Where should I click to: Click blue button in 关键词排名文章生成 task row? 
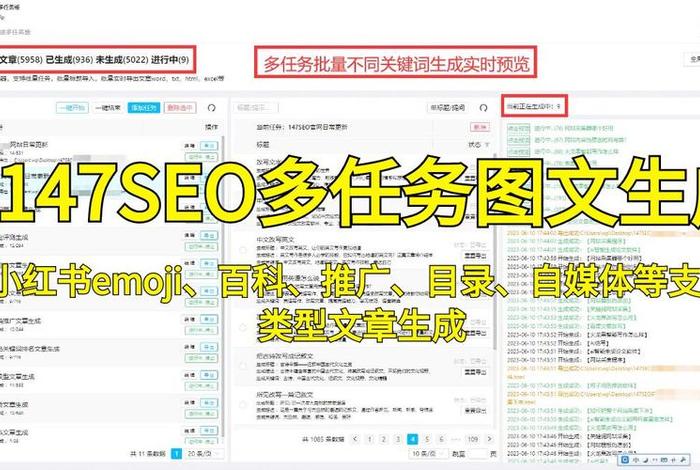[208, 347]
